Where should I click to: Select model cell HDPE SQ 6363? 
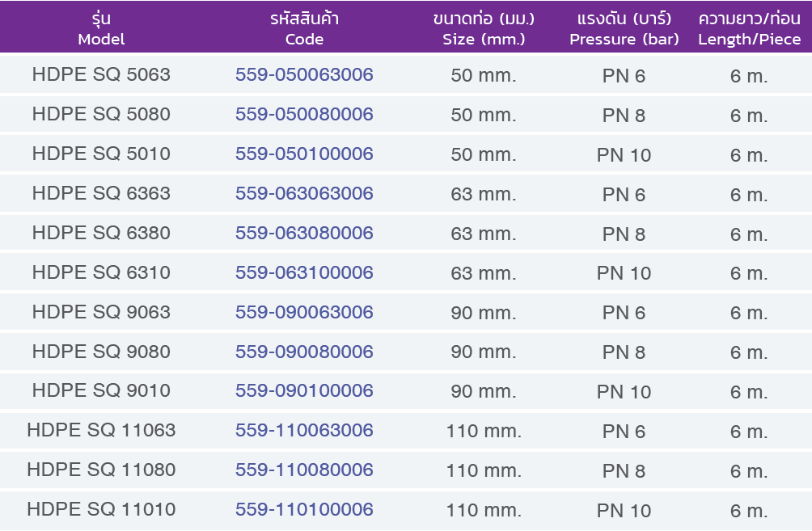(x=101, y=193)
